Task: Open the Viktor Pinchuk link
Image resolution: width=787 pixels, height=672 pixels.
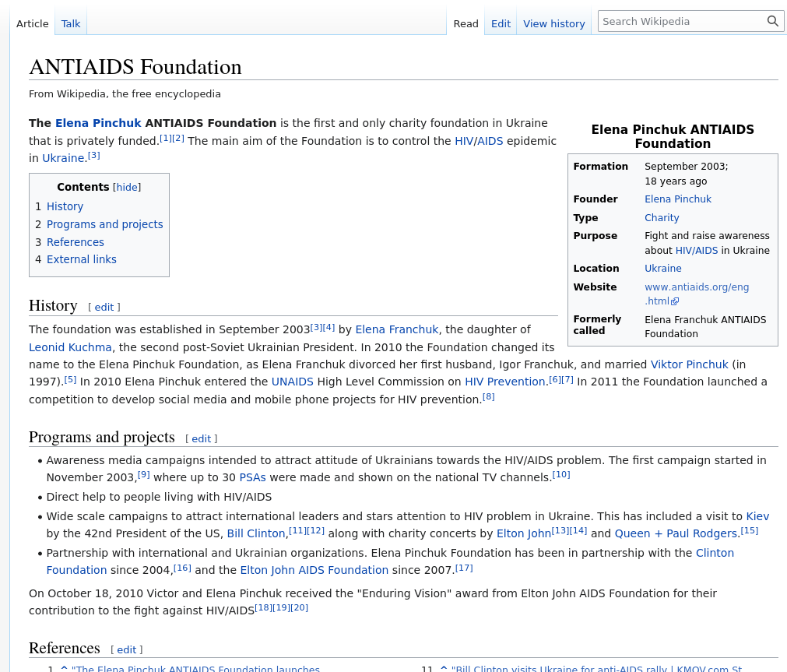Action: [689, 364]
